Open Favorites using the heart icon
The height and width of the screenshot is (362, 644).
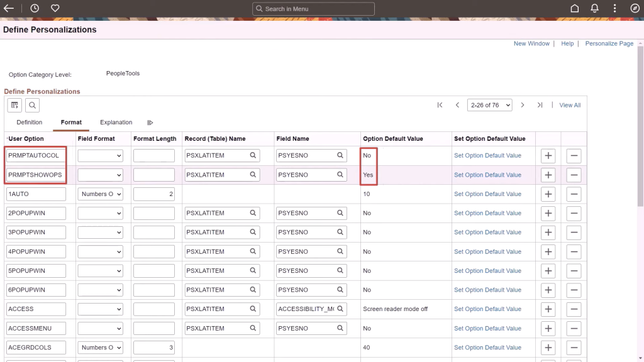click(x=55, y=8)
